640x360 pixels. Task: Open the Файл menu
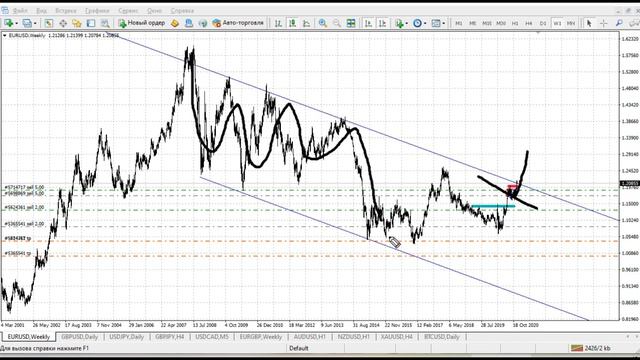coord(20,11)
